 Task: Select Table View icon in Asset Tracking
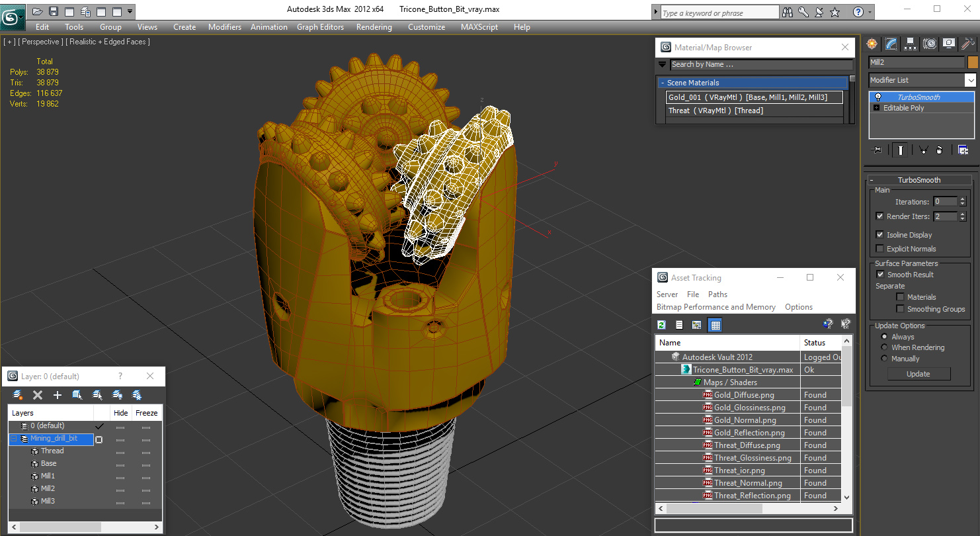tap(715, 324)
